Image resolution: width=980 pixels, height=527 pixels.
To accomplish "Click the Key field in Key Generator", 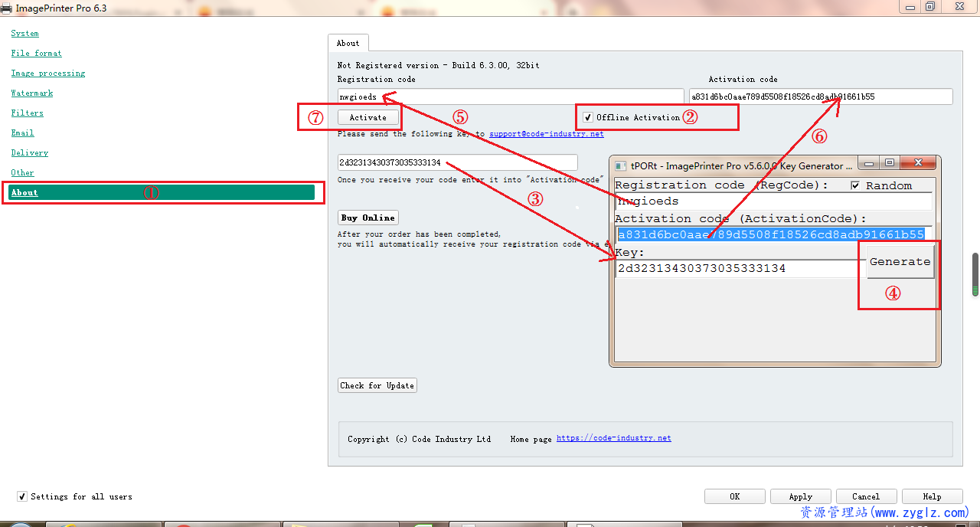I will point(740,268).
